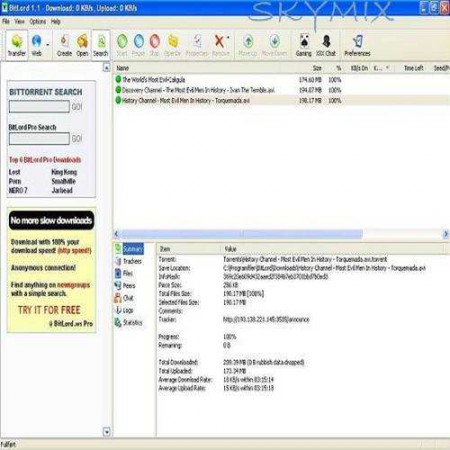
Task: Click the Open torrent icon
Action: tap(82, 45)
